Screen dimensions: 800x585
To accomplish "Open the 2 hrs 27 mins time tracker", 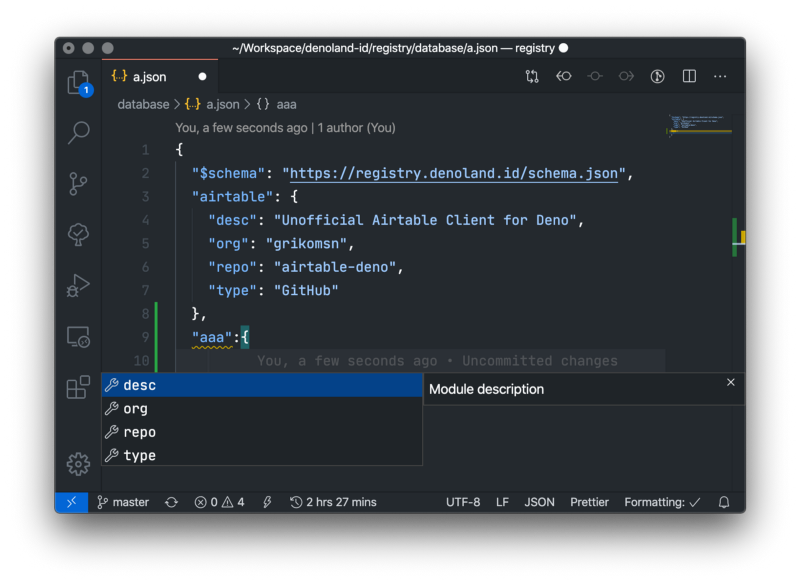I will [333, 502].
